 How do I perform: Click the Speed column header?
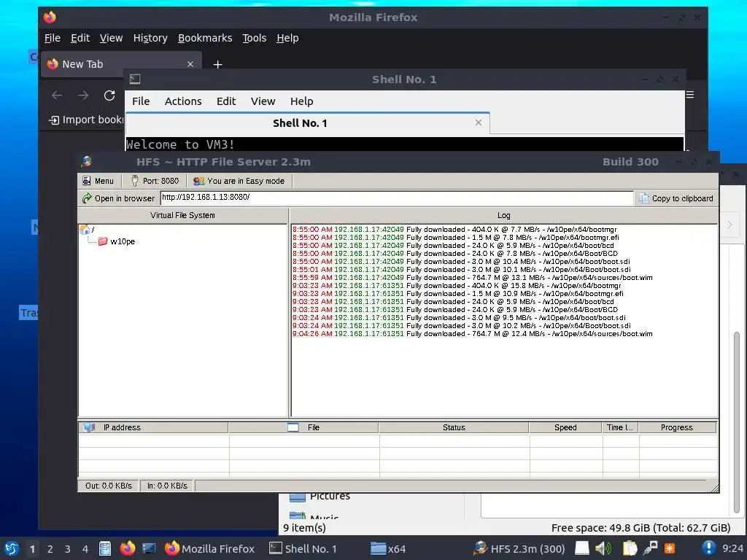[565, 427]
